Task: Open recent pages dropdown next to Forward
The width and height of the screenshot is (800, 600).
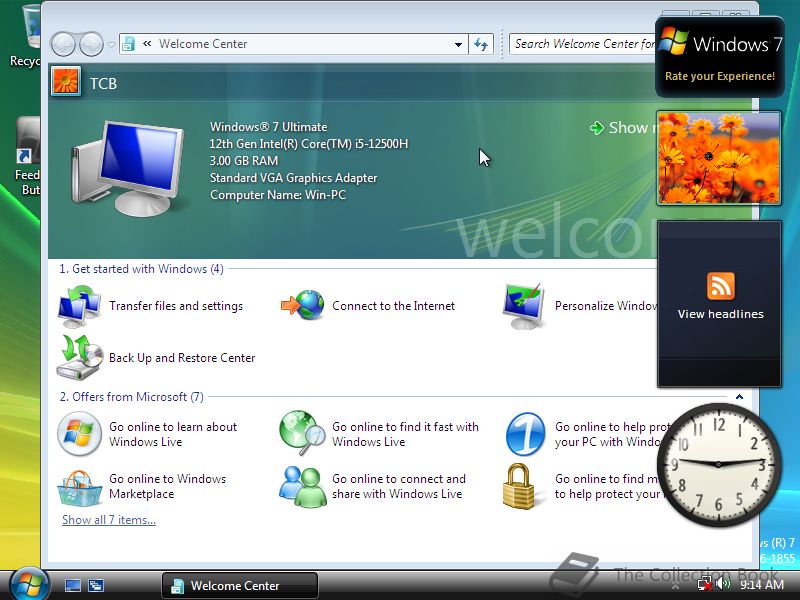Action: 111,44
